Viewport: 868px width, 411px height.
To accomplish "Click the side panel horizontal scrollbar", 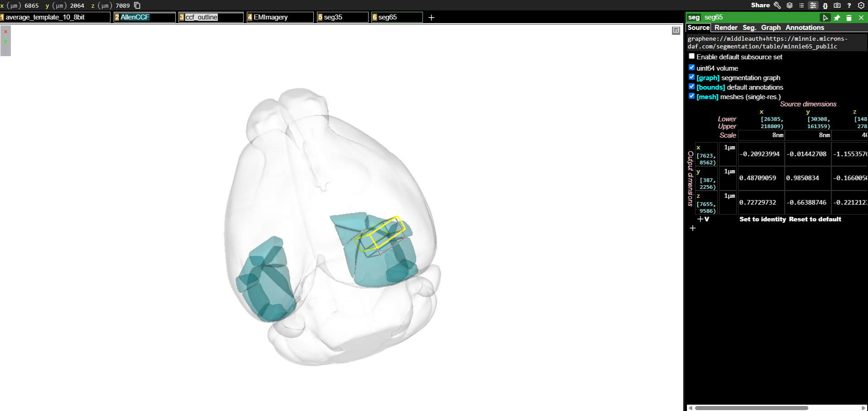I will (x=752, y=408).
